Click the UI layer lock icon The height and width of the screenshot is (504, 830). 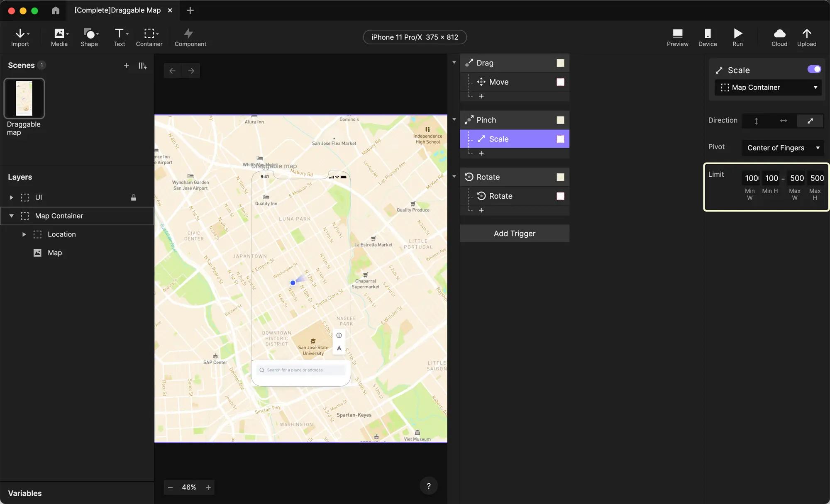[x=134, y=197]
